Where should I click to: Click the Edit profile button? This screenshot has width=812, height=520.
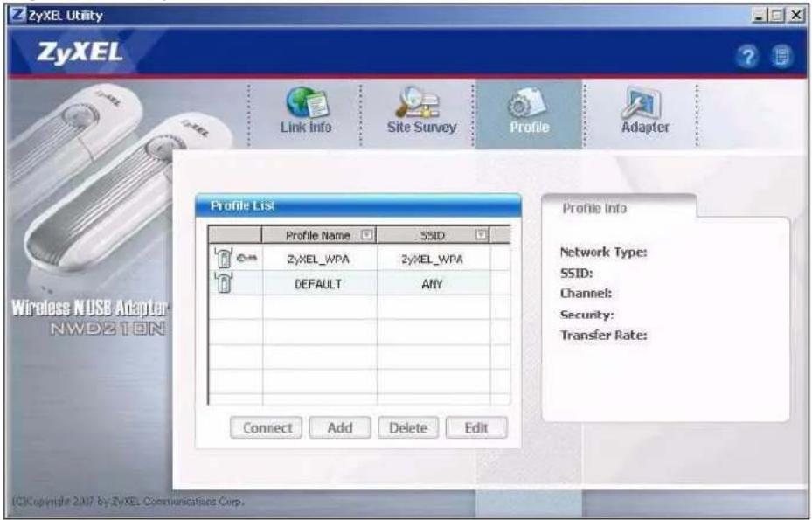(475, 428)
